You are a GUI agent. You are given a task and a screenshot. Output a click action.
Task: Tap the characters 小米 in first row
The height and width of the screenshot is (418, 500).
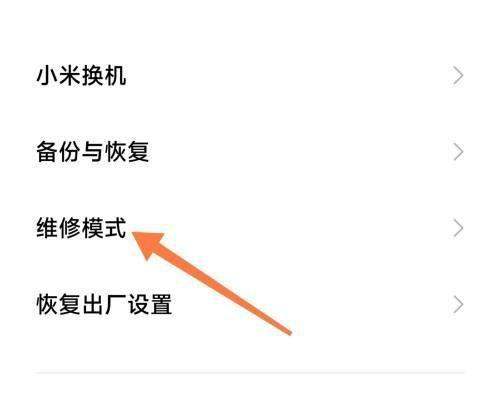click(x=59, y=76)
